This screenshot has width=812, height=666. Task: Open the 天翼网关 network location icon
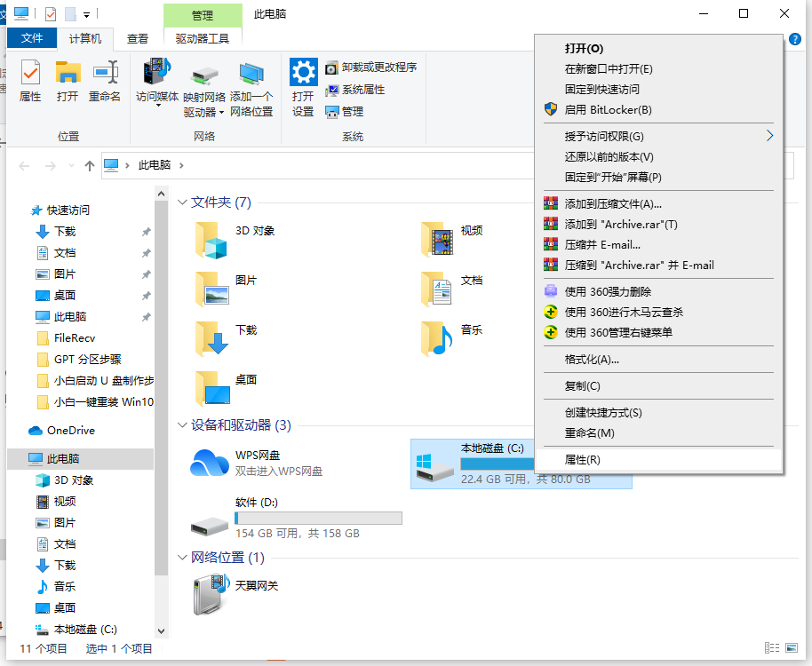pyautogui.click(x=210, y=594)
